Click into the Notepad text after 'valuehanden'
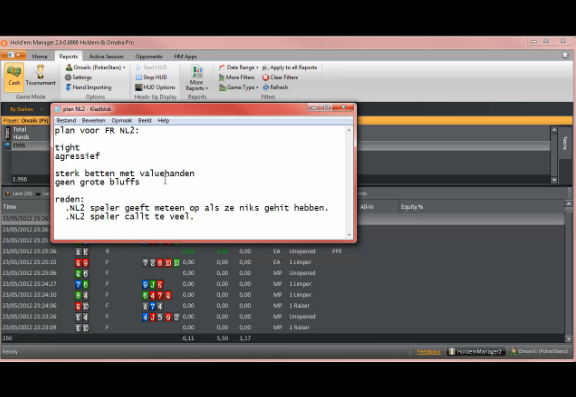This screenshot has height=397, width=576. (x=196, y=173)
